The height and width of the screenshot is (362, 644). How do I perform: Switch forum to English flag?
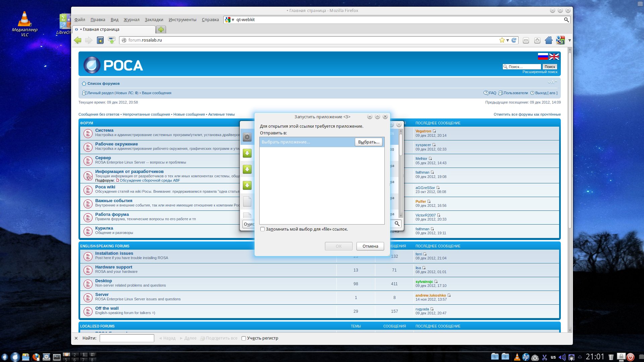[554, 56]
